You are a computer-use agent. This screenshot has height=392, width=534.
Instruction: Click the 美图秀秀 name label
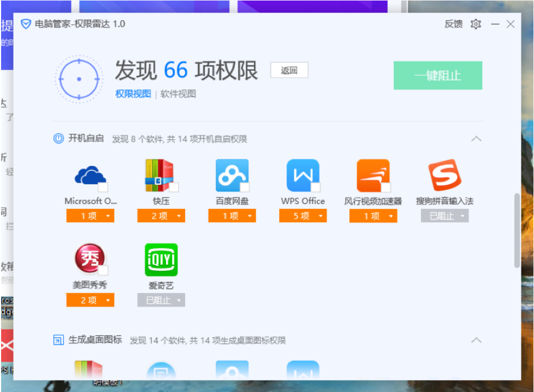pos(90,285)
